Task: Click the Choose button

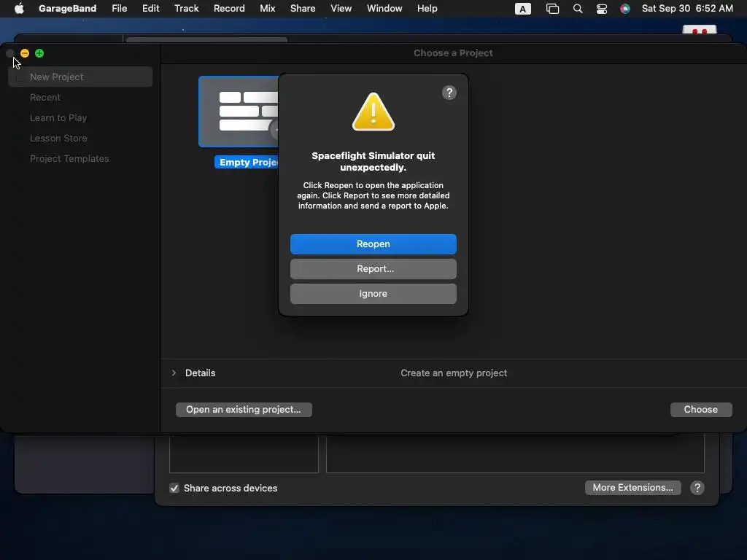Action: [701, 410]
